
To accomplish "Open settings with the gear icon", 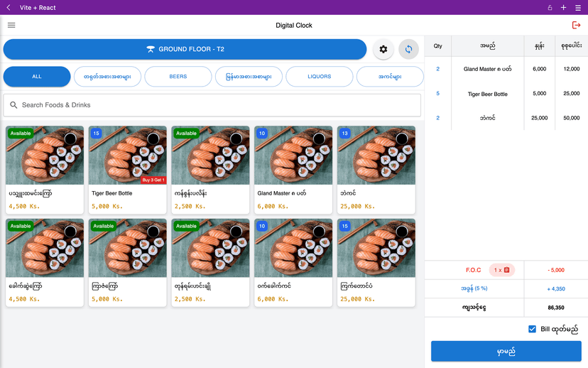I will click(383, 49).
